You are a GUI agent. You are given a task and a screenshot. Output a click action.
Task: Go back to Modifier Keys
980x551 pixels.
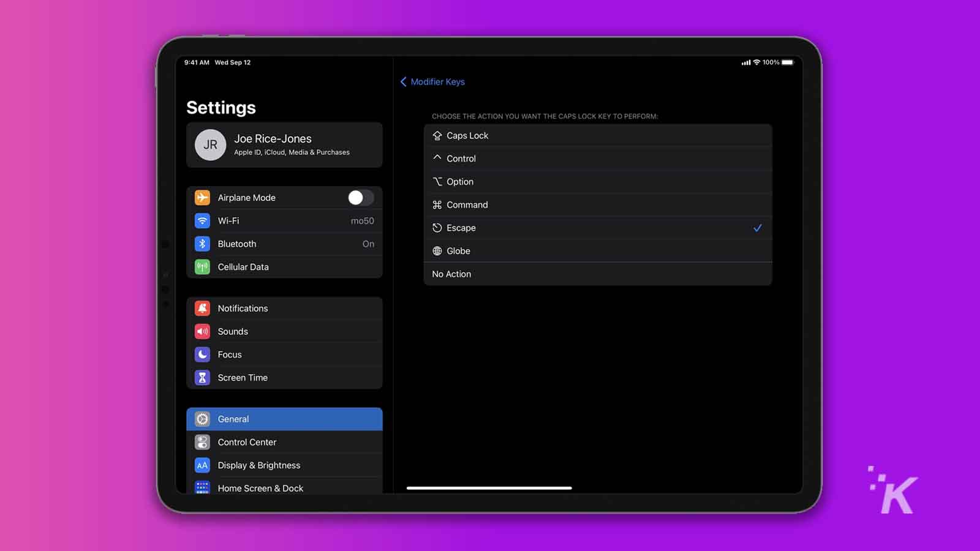coord(432,81)
